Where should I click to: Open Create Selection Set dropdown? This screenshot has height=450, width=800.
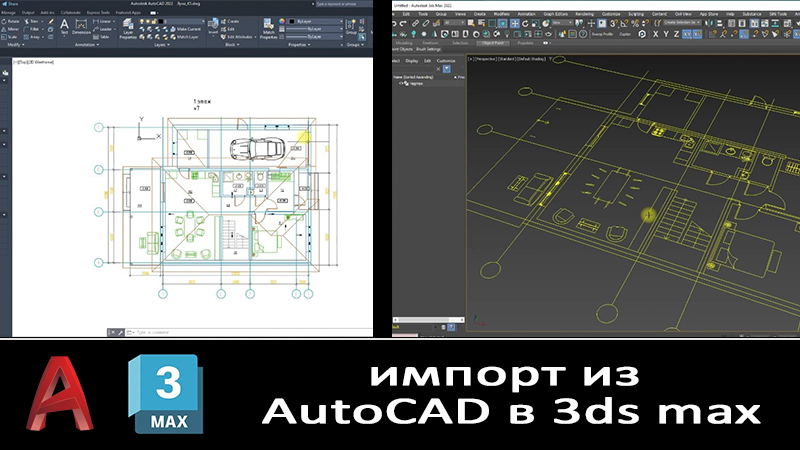(682, 22)
